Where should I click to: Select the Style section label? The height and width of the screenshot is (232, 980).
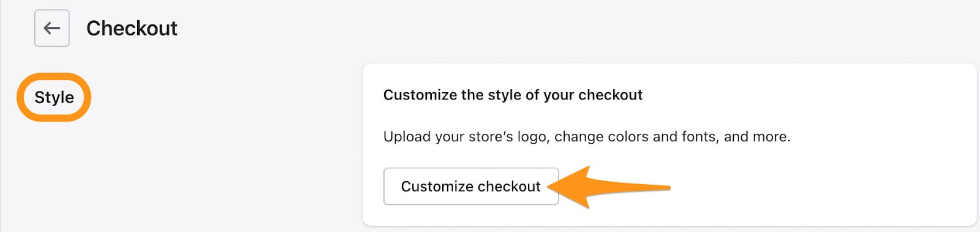tap(54, 97)
